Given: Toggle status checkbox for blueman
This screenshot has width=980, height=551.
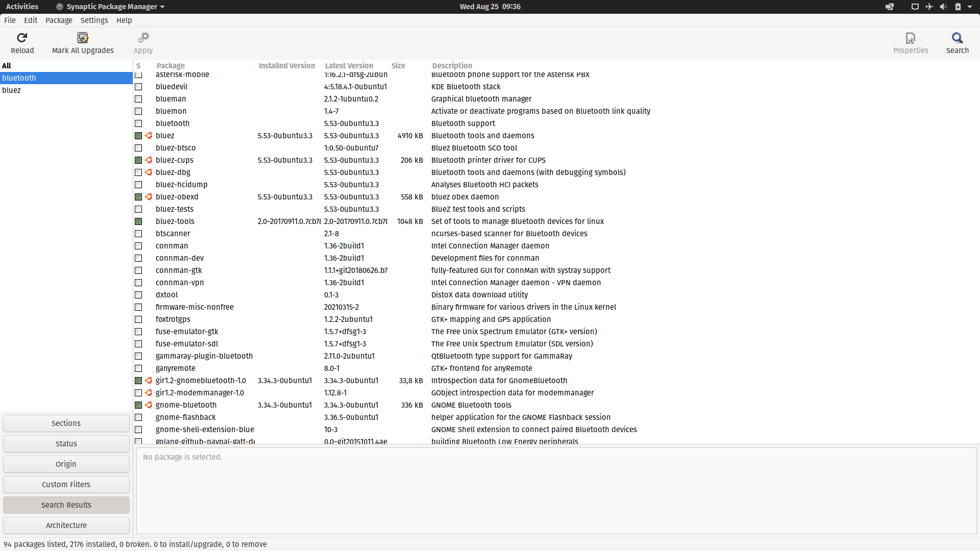Looking at the screenshot, I should coord(138,99).
